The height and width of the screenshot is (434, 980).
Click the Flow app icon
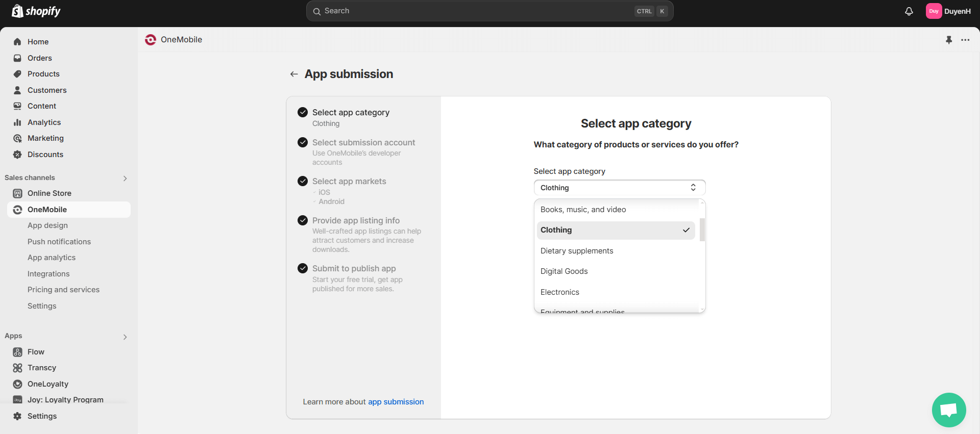click(x=17, y=352)
